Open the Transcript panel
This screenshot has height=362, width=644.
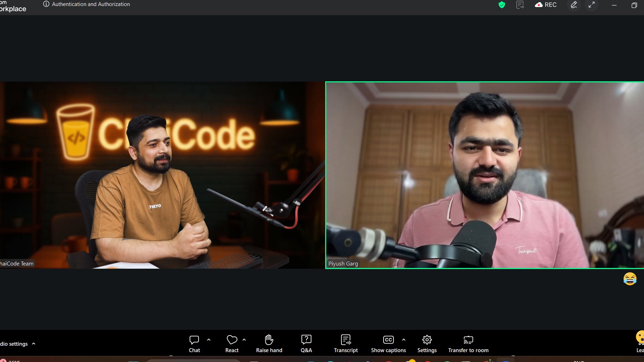pyautogui.click(x=346, y=344)
